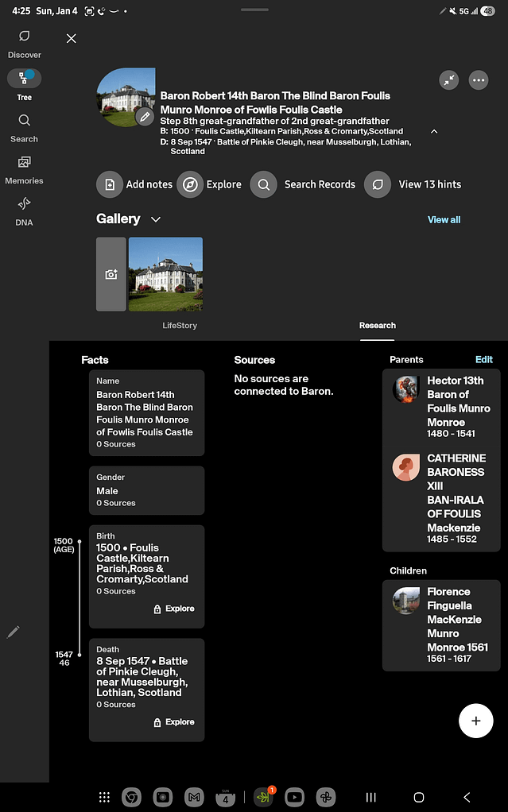
Task: Open the three-dot more options menu
Action: [x=478, y=80]
